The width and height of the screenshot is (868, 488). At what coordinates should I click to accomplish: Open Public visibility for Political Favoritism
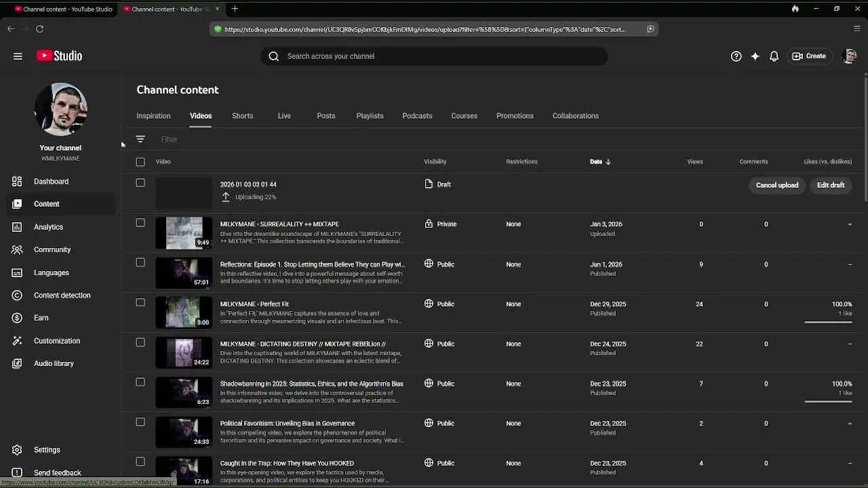point(439,423)
